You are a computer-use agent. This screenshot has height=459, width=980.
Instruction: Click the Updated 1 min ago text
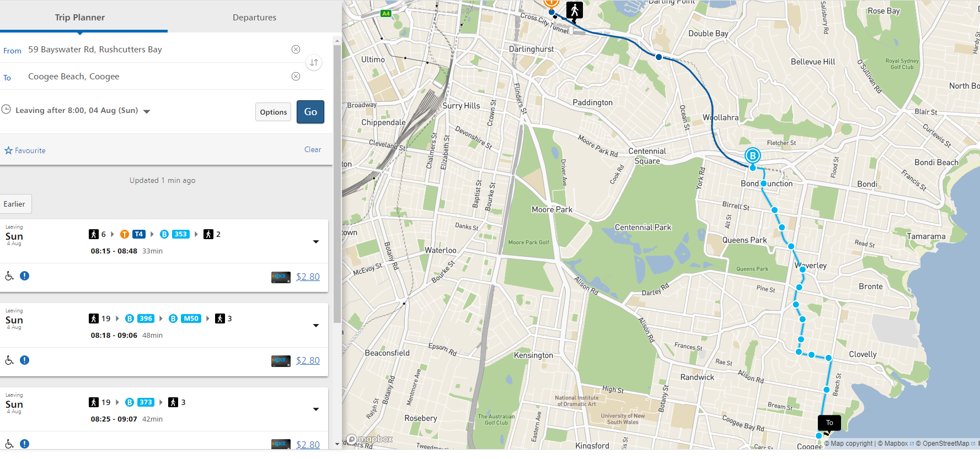click(x=163, y=180)
